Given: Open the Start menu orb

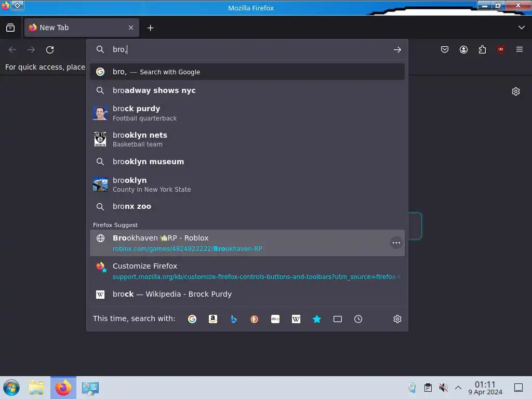Looking at the screenshot, I should pos(11,388).
